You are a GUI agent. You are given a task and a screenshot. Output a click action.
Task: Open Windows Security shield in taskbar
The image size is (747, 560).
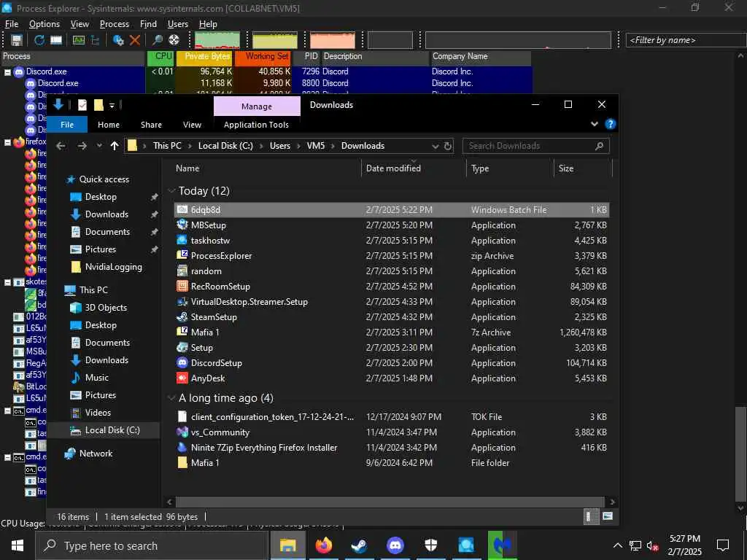tap(430, 545)
